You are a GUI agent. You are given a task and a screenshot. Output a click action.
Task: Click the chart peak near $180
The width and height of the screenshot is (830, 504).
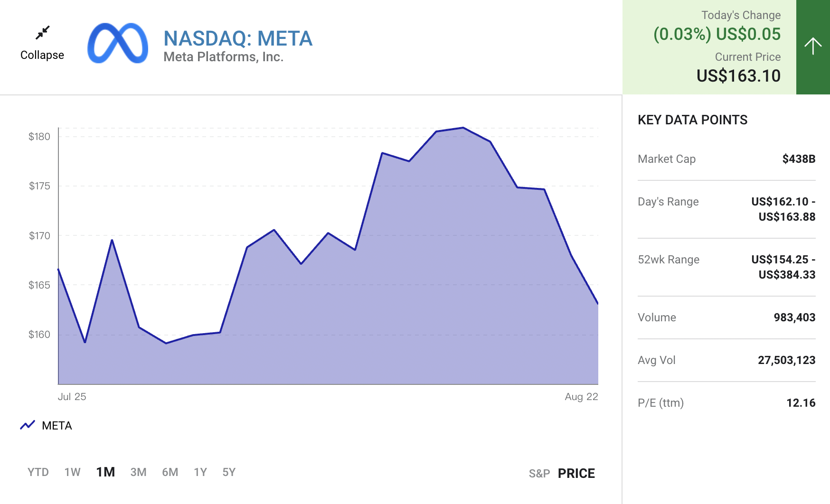[x=463, y=128]
